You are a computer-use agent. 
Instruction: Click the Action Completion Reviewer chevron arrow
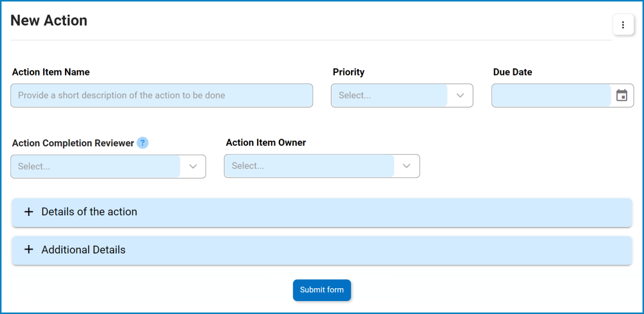point(193,166)
